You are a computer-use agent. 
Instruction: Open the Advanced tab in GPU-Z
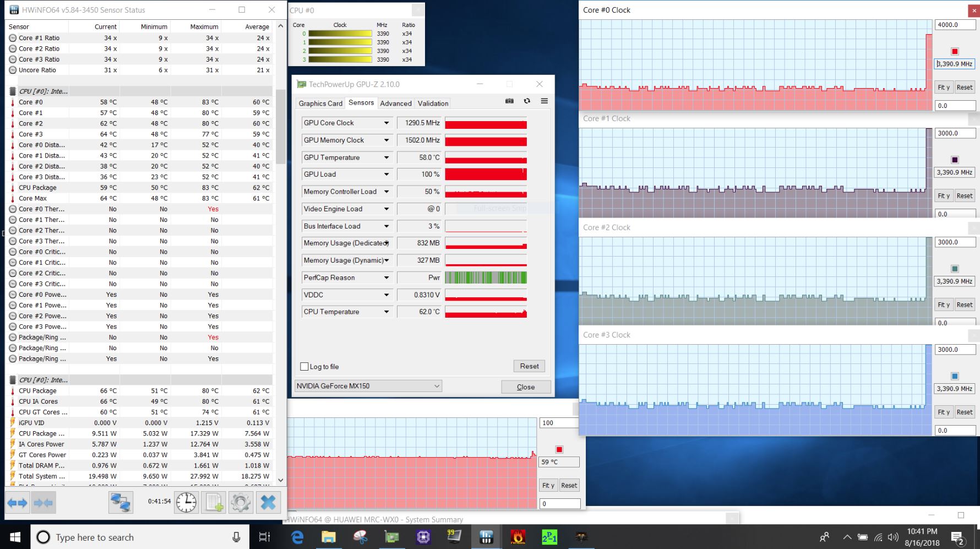coord(396,103)
